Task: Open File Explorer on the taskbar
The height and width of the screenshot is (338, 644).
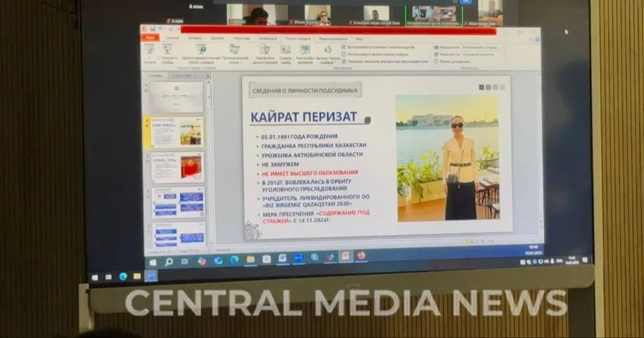Action: 250,259
